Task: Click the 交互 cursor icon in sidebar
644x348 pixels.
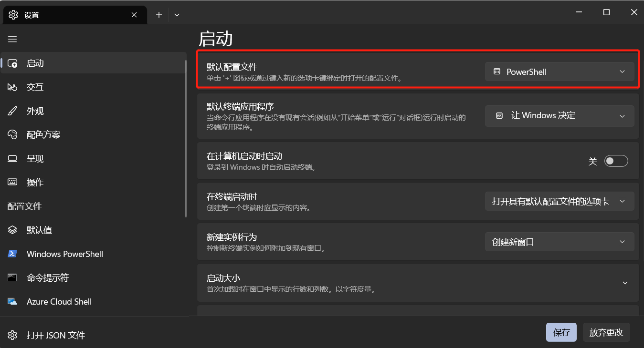Action: tap(12, 87)
